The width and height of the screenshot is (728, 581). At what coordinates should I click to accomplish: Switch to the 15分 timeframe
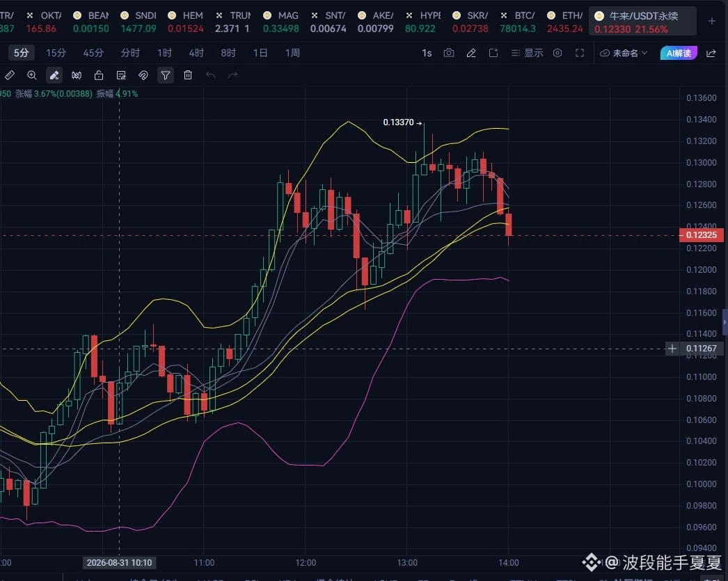tap(56, 53)
